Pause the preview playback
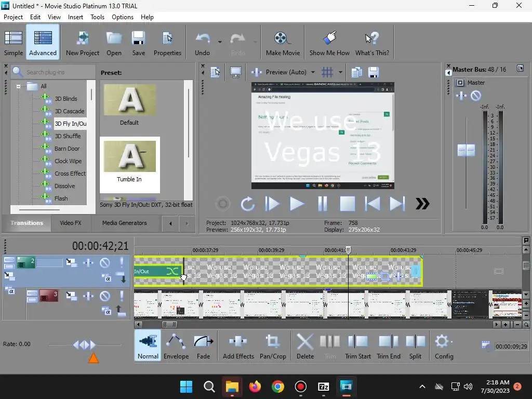Viewport: 532px width, 399px height. 322,204
